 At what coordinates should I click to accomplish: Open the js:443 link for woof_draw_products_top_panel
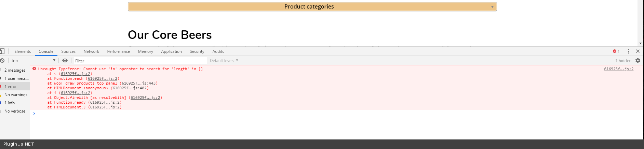coord(138,83)
